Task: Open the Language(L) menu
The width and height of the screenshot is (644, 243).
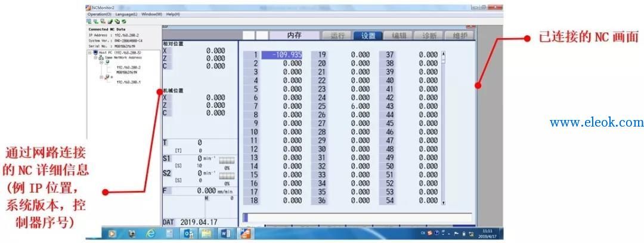Action: click(x=126, y=14)
